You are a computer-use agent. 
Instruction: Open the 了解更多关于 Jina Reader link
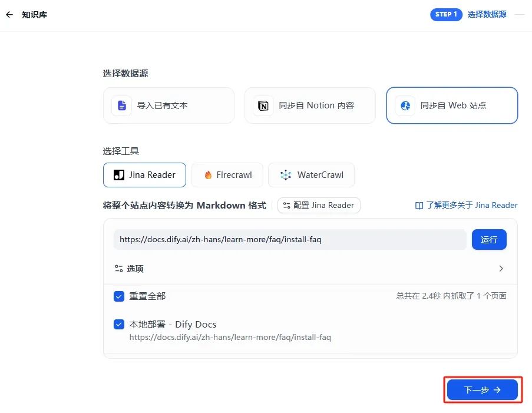coord(471,205)
